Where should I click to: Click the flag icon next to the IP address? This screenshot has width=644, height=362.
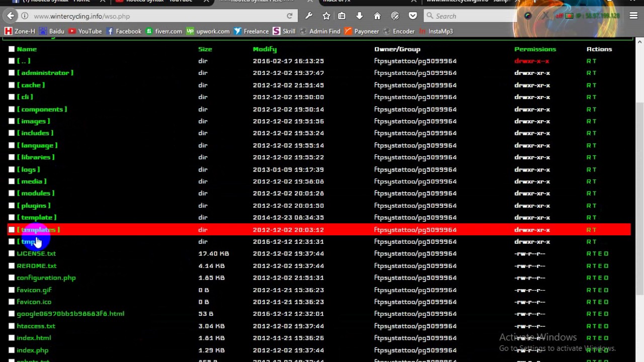(x=570, y=16)
